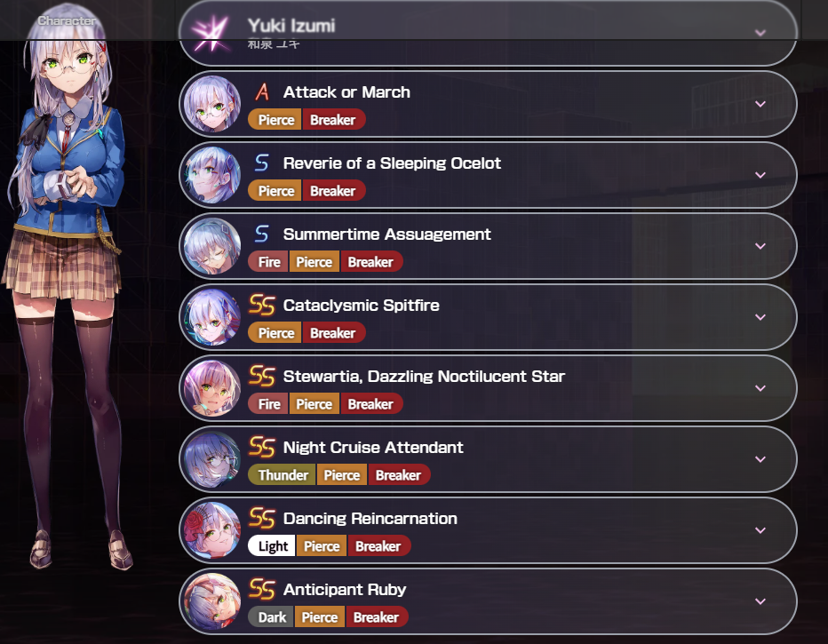Click the Attack or March character portrait
The height and width of the screenshot is (644, 828).
pos(212,104)
